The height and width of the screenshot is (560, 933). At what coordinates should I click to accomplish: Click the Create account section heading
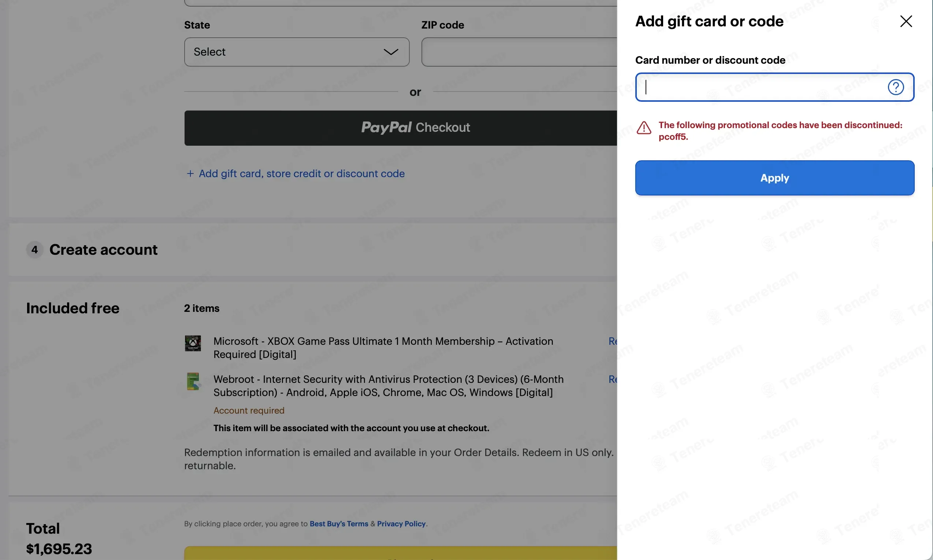pyautogui.click(x=103, y=250)
